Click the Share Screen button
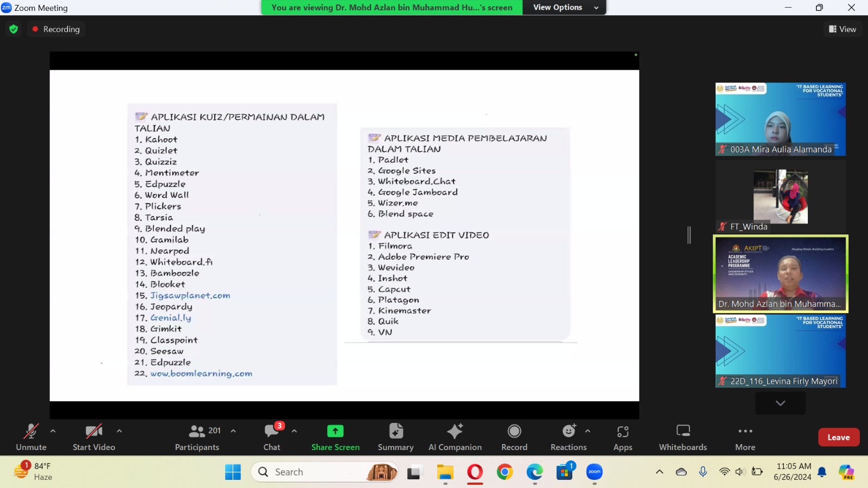 [x=335, y=437]
